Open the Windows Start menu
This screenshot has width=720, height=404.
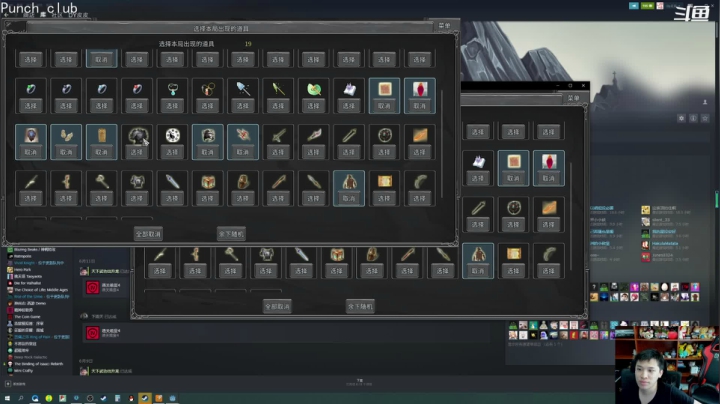tap(7, 398)
